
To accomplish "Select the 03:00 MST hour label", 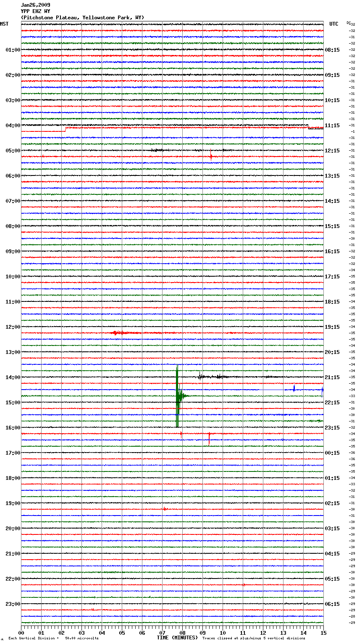I will [13, 100].
